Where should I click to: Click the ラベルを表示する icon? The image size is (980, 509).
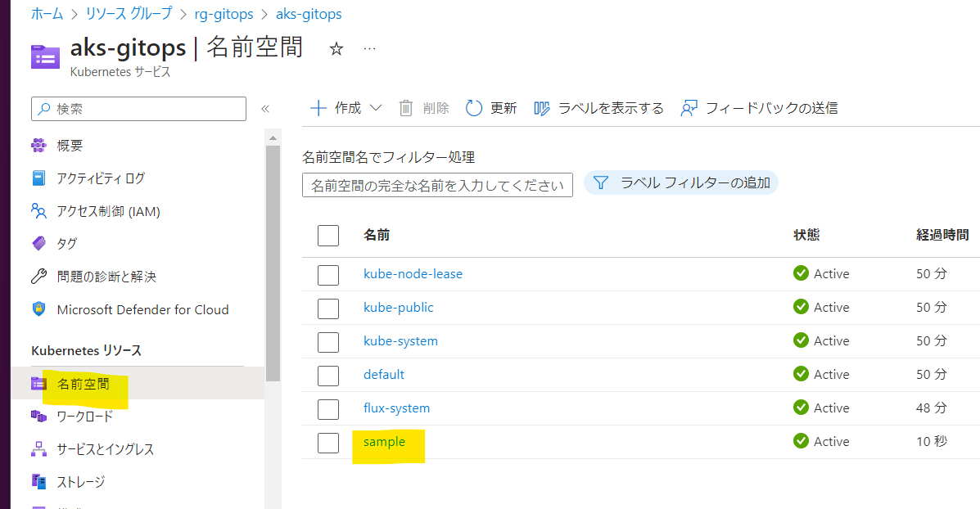pos(541,108)
